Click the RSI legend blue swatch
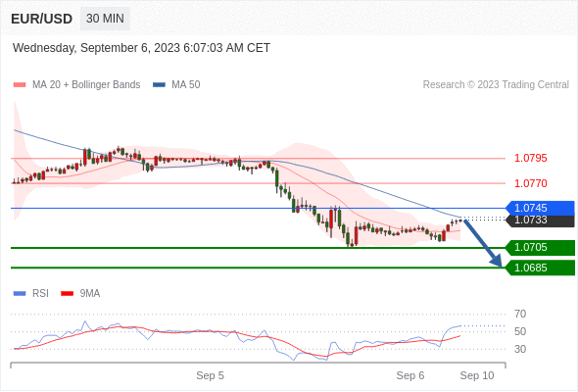The image size is (578, 392). [20, 294]
